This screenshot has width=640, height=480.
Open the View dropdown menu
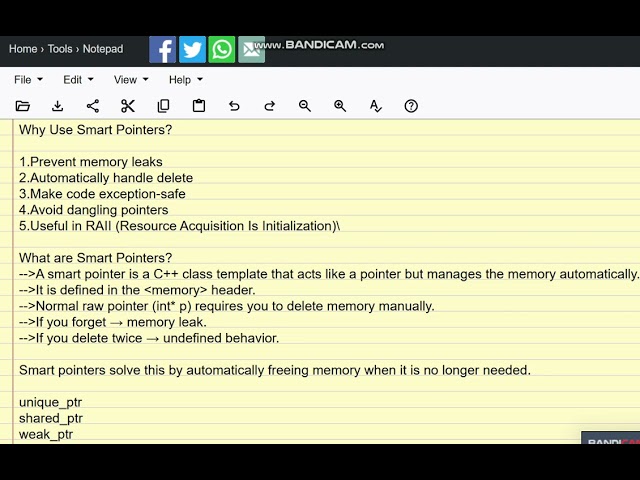(x=131, y=80)
